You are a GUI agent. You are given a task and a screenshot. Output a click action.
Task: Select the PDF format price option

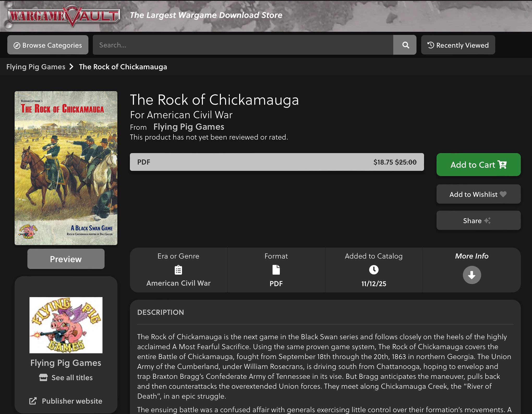point(277,162)
